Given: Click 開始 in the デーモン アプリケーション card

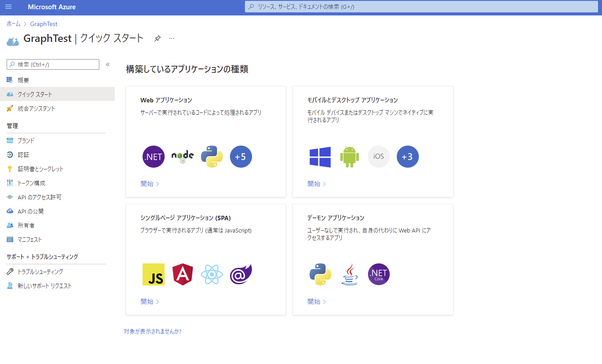Looking at the screenshot, I should click(317, 302).
